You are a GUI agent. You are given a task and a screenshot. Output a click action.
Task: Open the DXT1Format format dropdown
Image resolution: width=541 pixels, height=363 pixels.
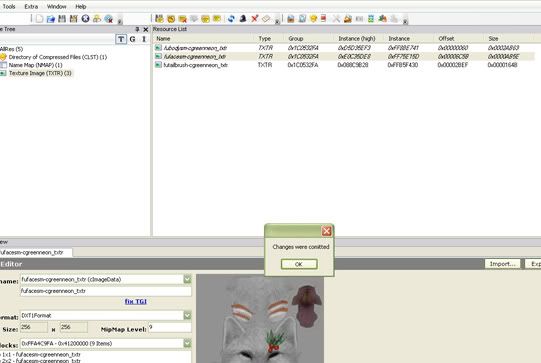[187, 315]
